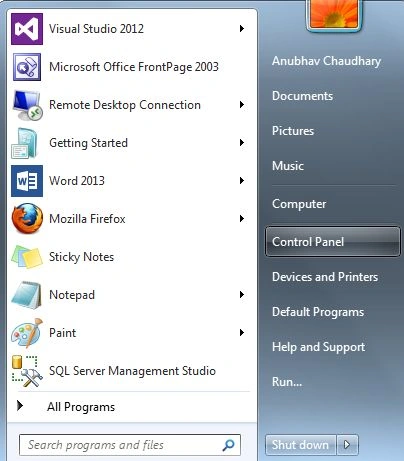Open Devices and Printers

(x=325, y=277)
